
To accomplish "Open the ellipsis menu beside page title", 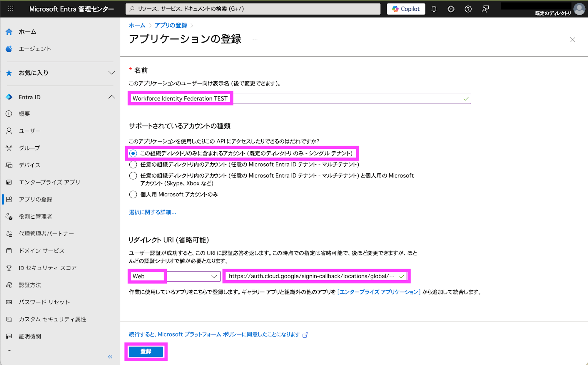I will point(255,40).
